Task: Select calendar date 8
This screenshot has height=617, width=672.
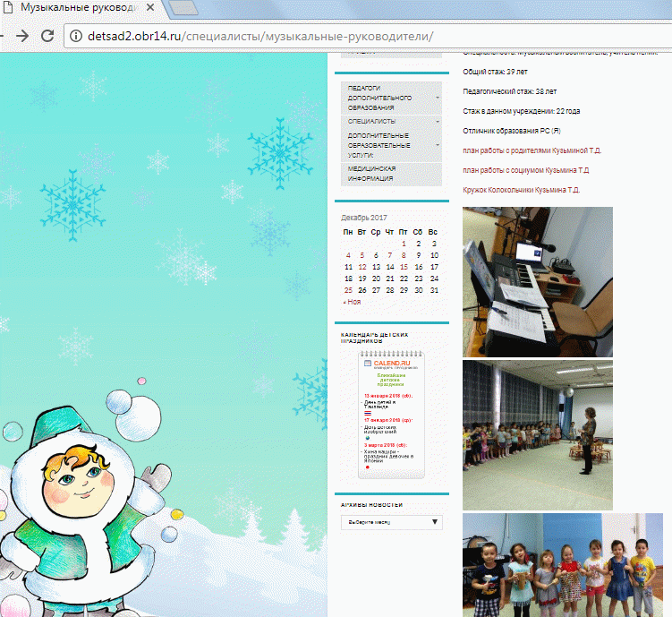Action: click(404, 255)
